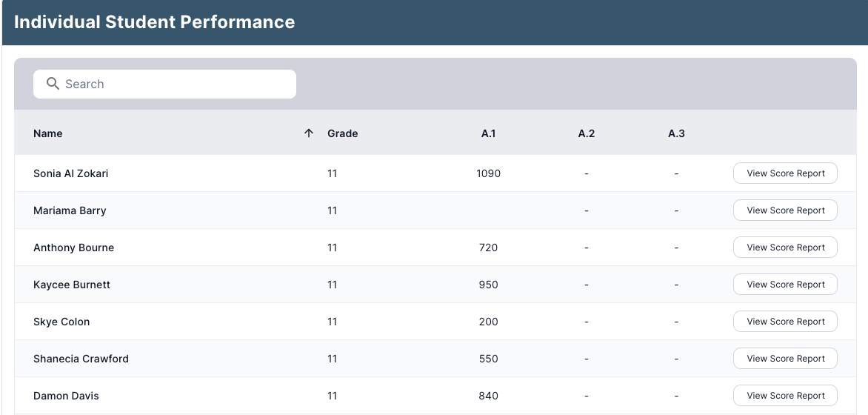Select the Skye Colon row name
Screen dimensions: 868x415
[x=61, y=322]
